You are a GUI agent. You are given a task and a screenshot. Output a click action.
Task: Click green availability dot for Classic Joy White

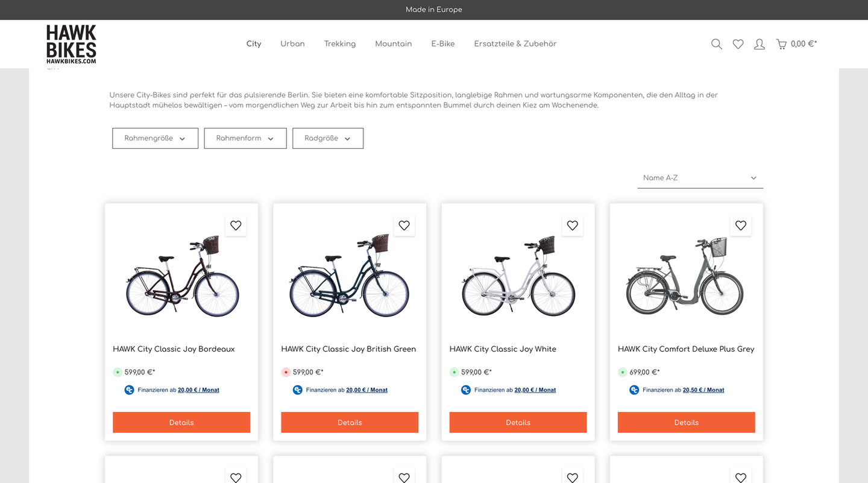click(454, 372)
